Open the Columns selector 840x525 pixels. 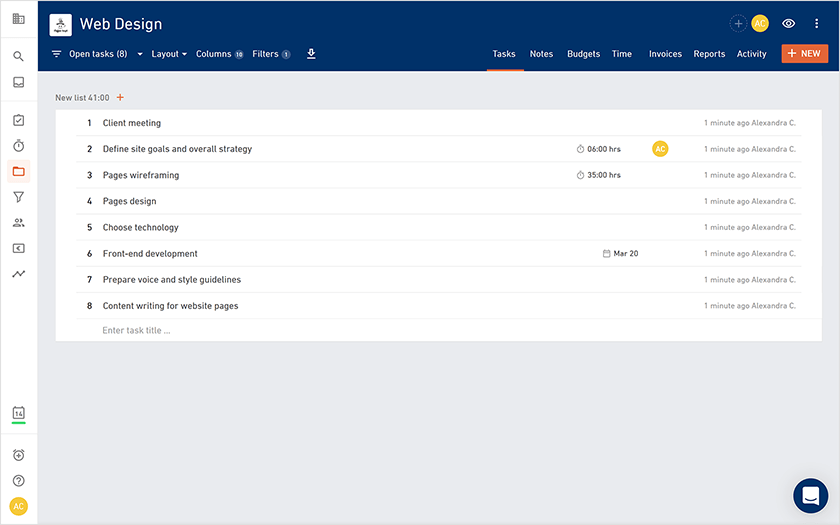[220, 54]
